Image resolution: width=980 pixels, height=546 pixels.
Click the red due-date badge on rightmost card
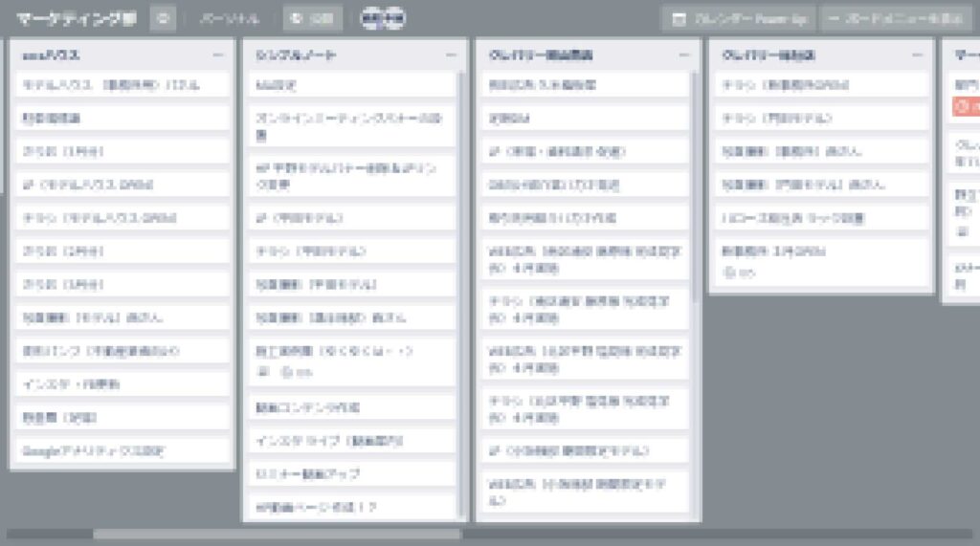point(965,107)
